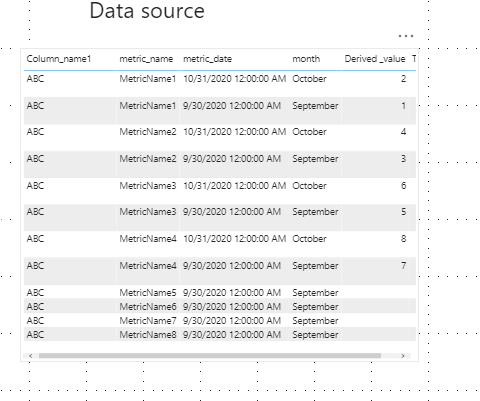Click the date in MetricName1 October row
Screen dimensions: 480x401
234,79
